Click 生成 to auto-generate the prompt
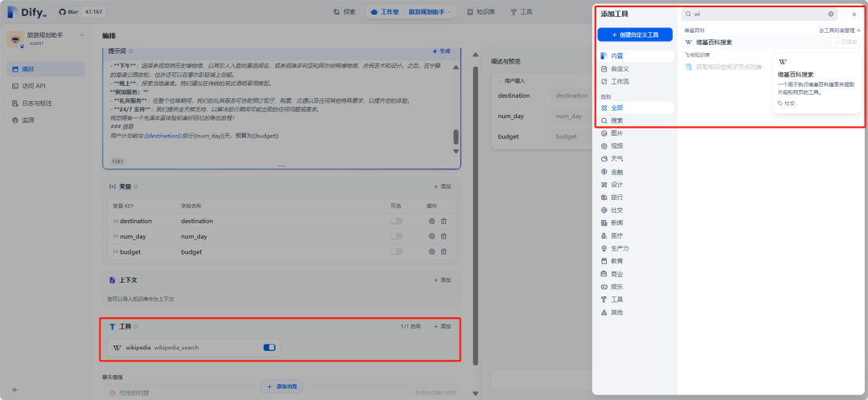This screenshot has height=400, width=868. 442,51
